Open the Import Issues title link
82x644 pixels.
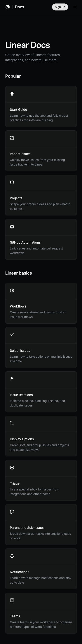click(20, 154)
